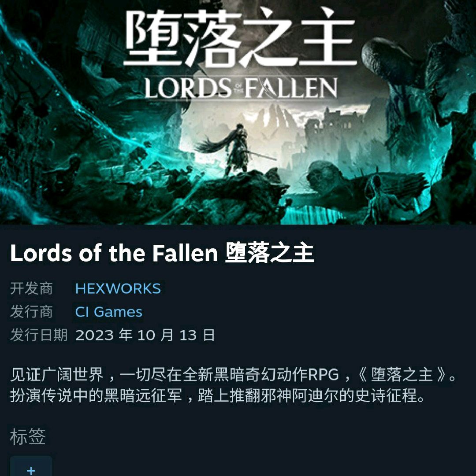Select the large 堕落之主 logo in banner
Viewport: 476px width, 476px height.
[x=240, y=38]
